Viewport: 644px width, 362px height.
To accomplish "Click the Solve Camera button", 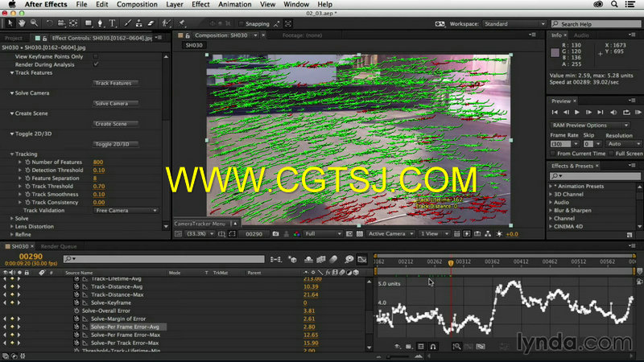I will tap(115, 104).
